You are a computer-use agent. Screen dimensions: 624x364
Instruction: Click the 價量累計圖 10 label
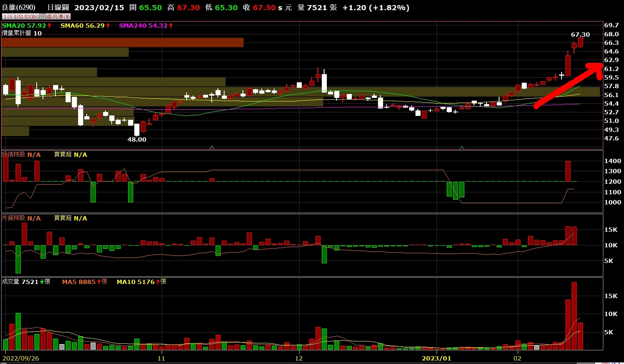pyautogui.click(x=22, y=33)
